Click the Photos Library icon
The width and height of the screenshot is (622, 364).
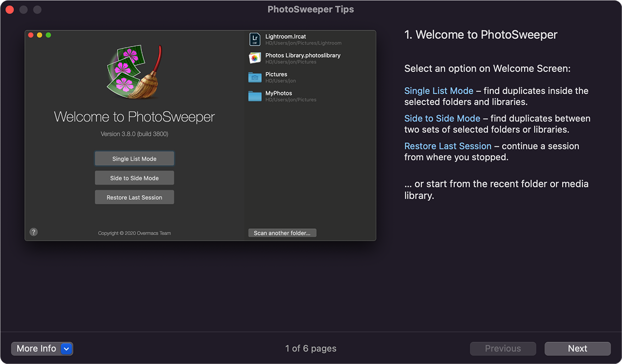pyautogui.click(x=255, y=58)
